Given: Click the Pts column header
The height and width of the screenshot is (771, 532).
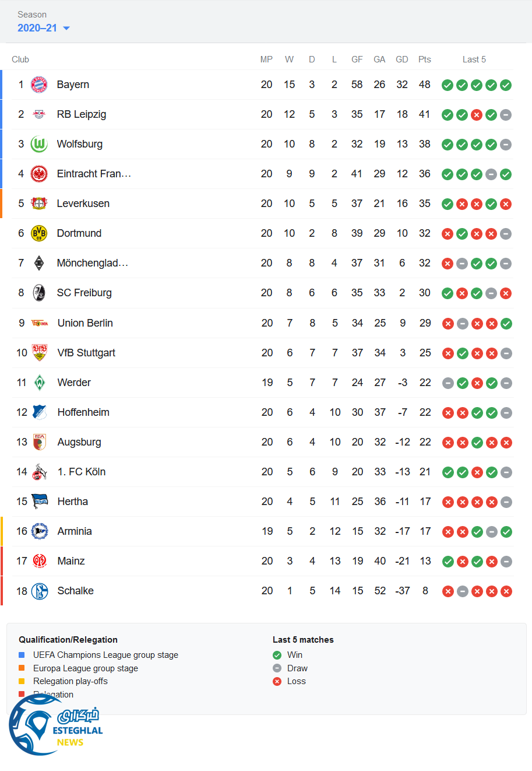Looking at the screenshot, I should [x=425, y=59].
